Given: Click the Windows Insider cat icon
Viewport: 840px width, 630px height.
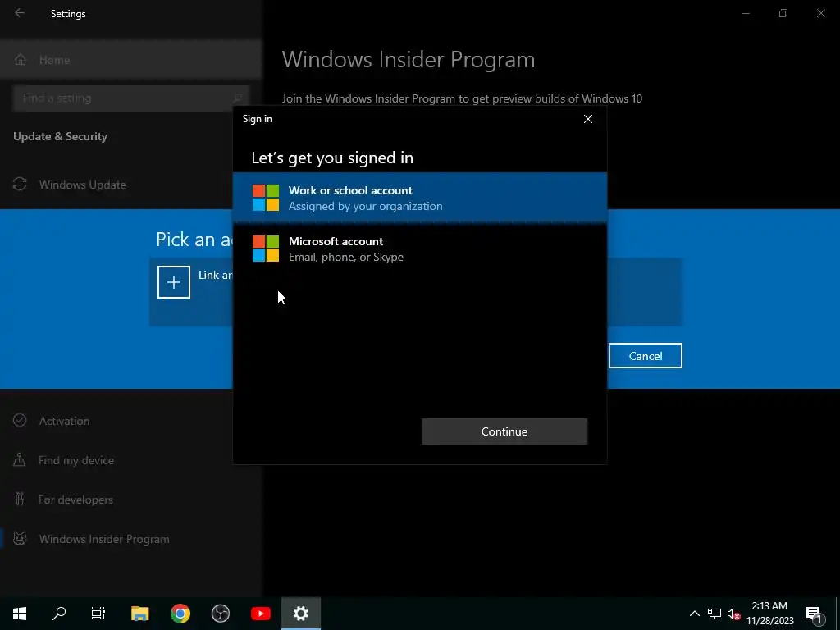Looking at the screenshot, I should point(20,538).
